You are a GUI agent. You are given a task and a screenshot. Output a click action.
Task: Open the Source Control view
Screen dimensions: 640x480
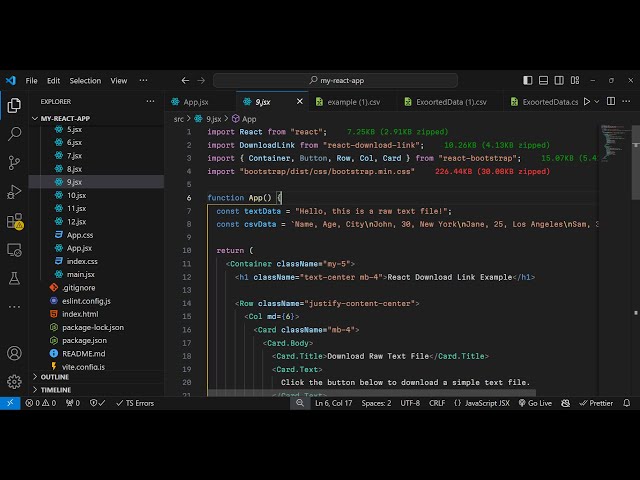pyautogui.click(x=14, y=162)
